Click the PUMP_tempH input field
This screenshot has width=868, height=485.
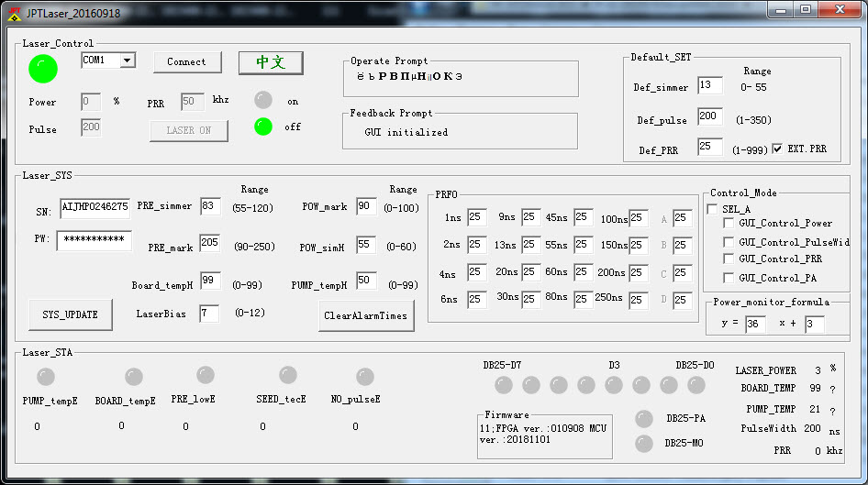pos(366,281)
